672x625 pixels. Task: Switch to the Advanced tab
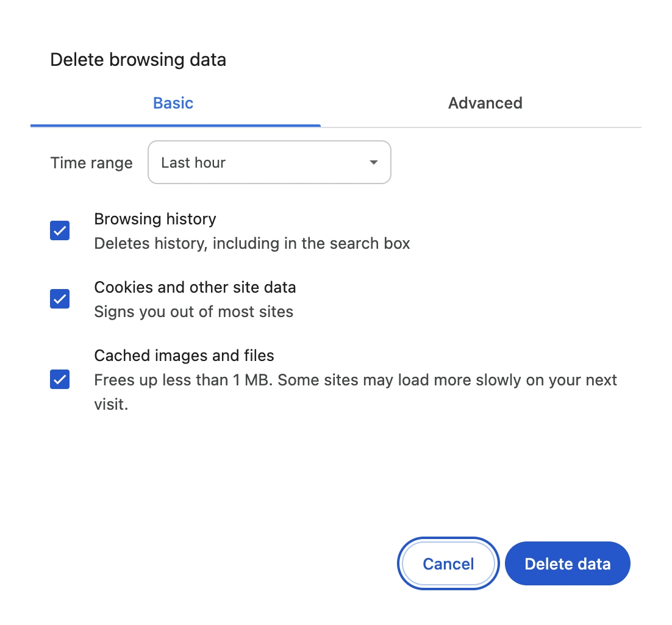(x=485, y=103)
